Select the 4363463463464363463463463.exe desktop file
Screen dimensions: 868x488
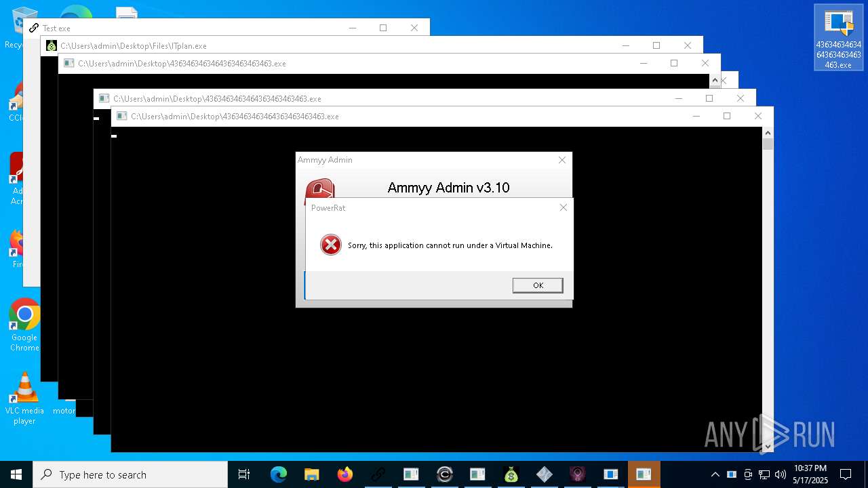click(839, 38)
